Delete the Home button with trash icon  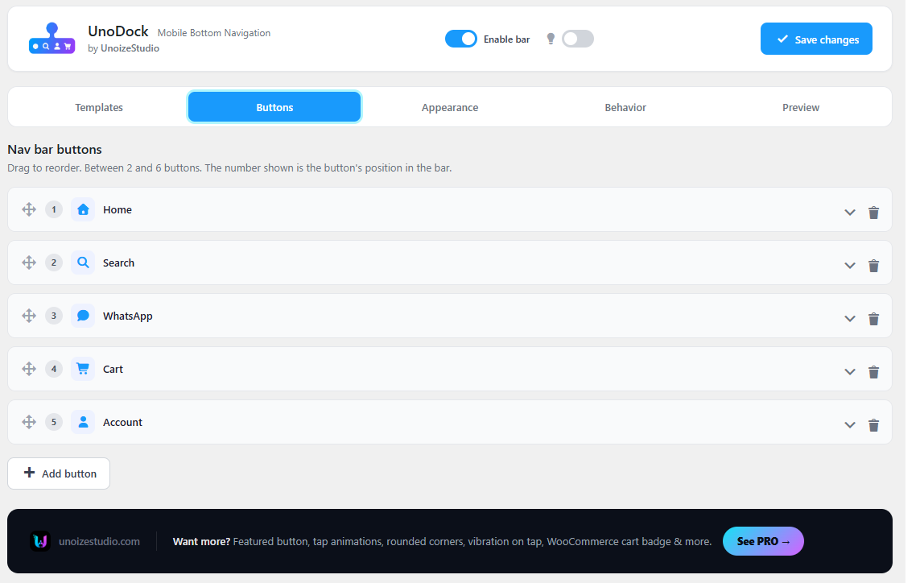873,213
